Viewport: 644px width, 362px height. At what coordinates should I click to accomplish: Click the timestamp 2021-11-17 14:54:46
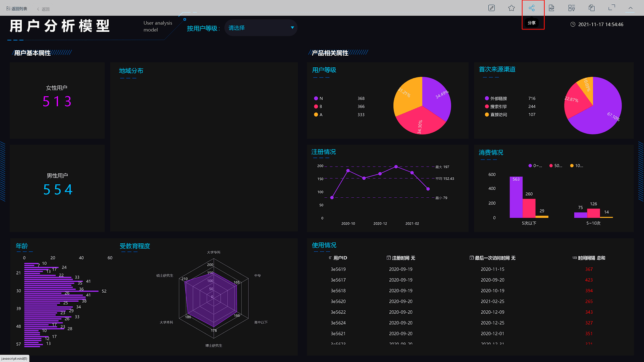click(601, 24)
